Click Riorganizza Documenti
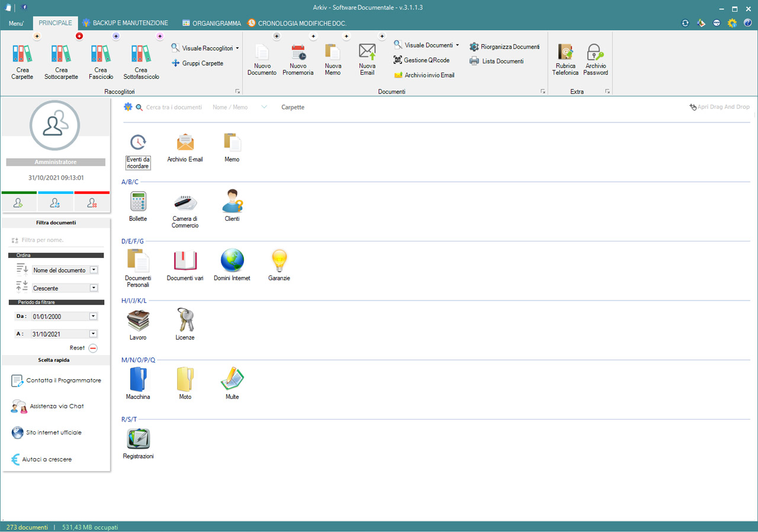Image resolution: width=758 pixels, height=532 pixels. tap(505, 47)
